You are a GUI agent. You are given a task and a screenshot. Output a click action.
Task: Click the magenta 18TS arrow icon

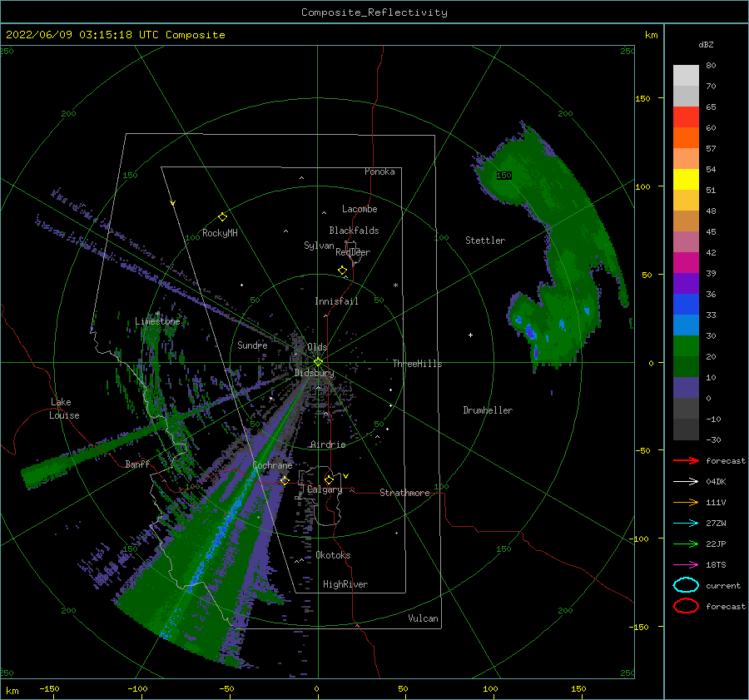click(686, 564)
